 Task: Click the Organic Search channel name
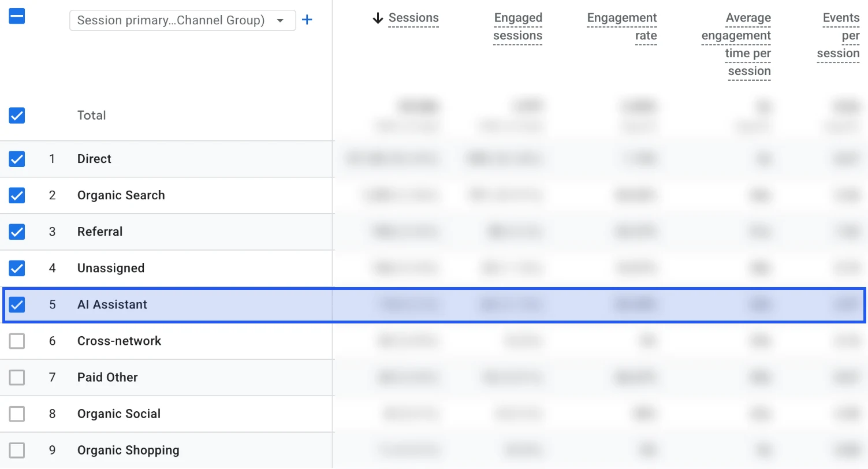(x=121, y=195)
